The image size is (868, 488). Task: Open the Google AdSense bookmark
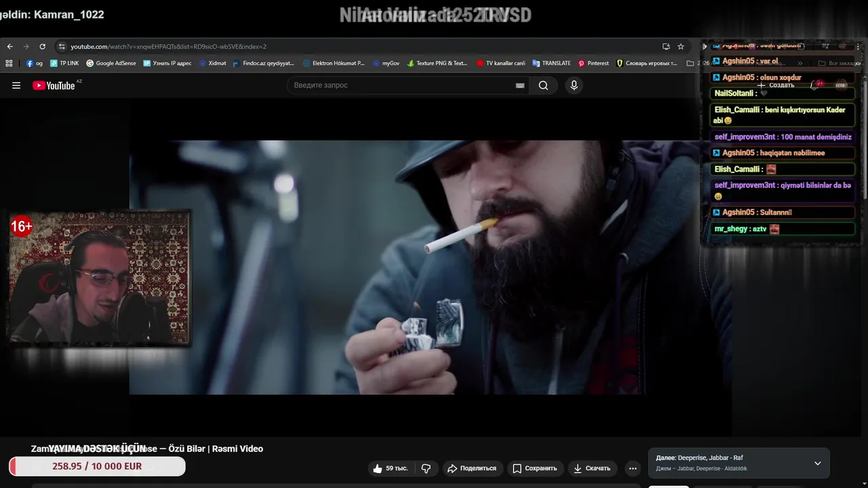(111, 63)
